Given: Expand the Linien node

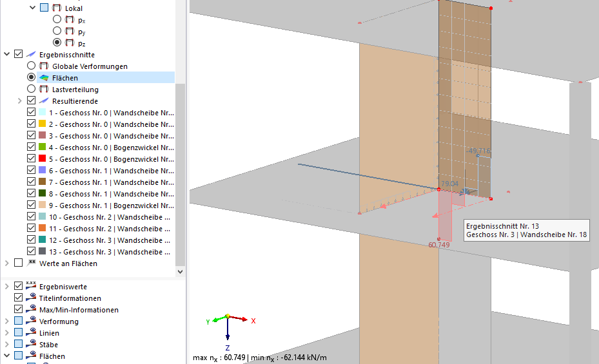Looking at the screenshot, I should [x=6, y=332].
